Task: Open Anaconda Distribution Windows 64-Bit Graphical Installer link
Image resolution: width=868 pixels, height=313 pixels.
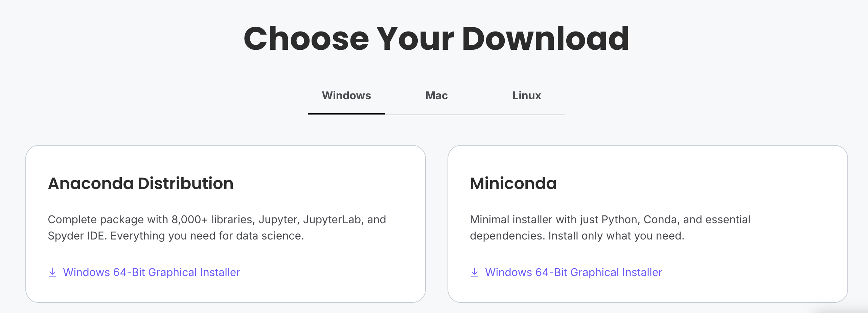Action: [x=152, y=272]
